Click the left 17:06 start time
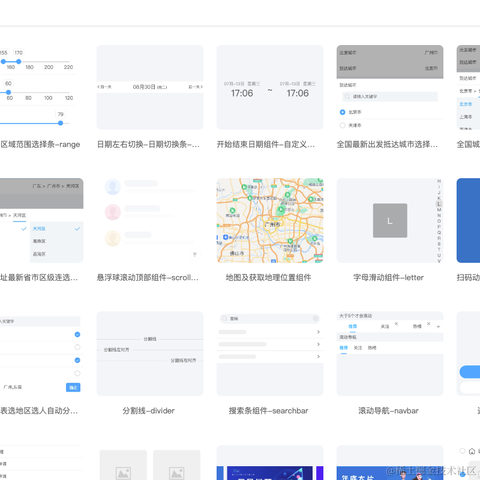Viewport: 480px width, 480px height. click(x=242, y=93)
